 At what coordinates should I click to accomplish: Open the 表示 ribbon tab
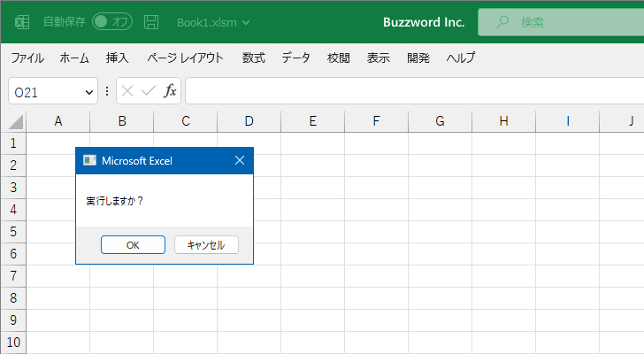tap(379, 58)
